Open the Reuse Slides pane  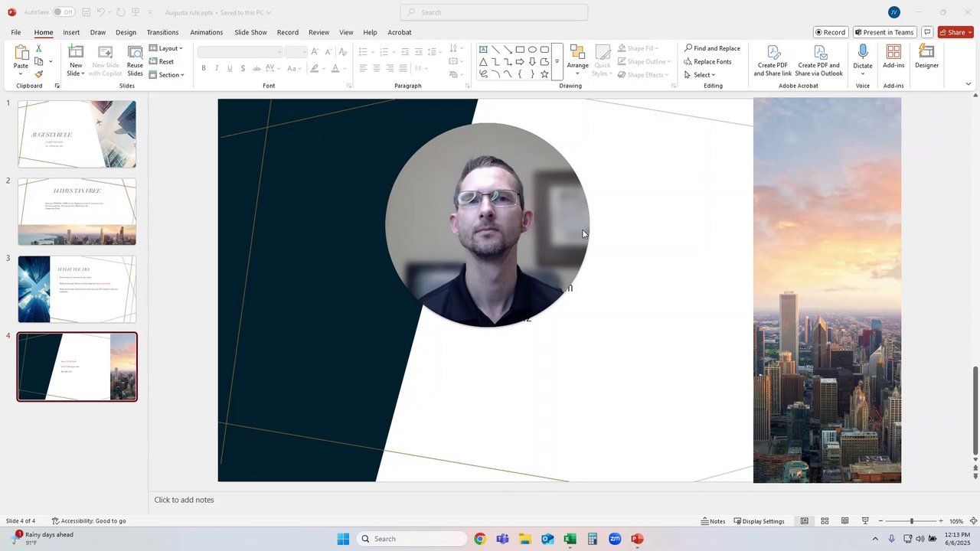click(x=135, y=60)
